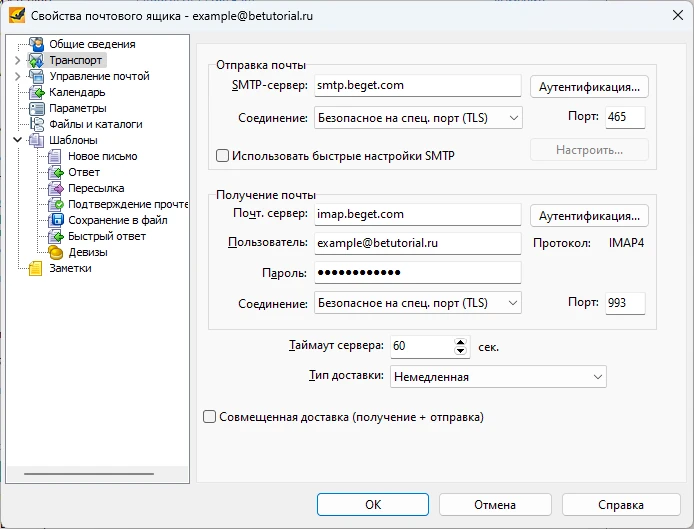
Task: Click the Девизы coins icon
Action: click(x=55, y=252)
